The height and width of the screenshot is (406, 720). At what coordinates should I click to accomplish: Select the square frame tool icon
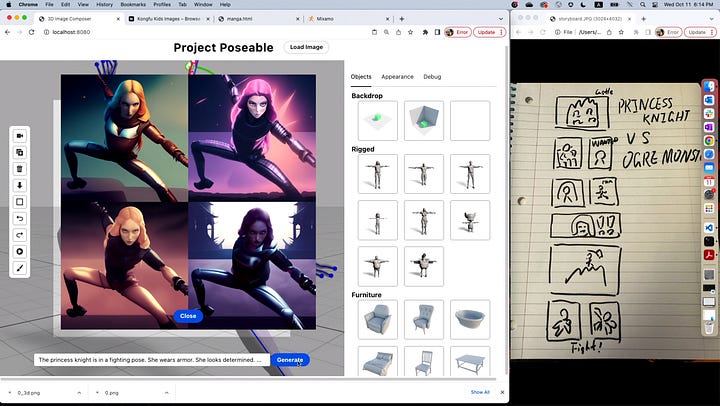point(20,202)
